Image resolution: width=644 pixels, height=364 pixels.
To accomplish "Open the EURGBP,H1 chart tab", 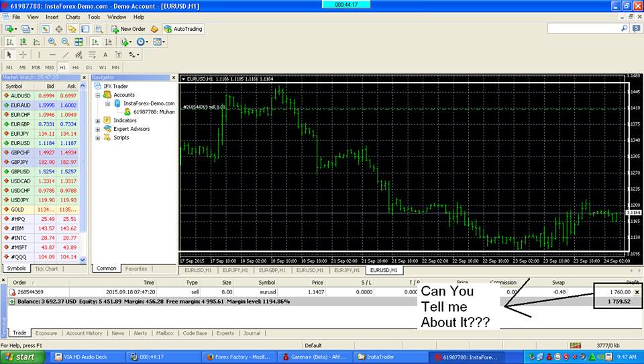I will pyautogui.click(x=272, y=270).
